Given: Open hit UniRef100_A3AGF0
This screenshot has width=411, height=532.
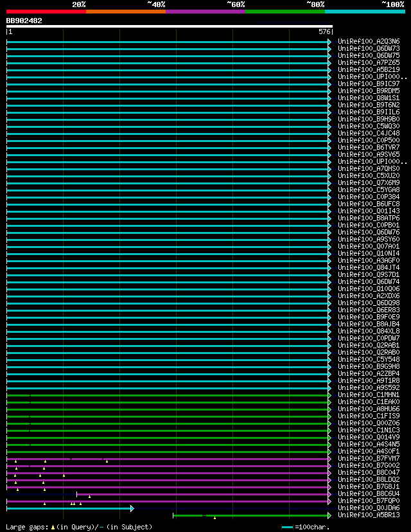Looking at the screenshot, I should 369,261.
